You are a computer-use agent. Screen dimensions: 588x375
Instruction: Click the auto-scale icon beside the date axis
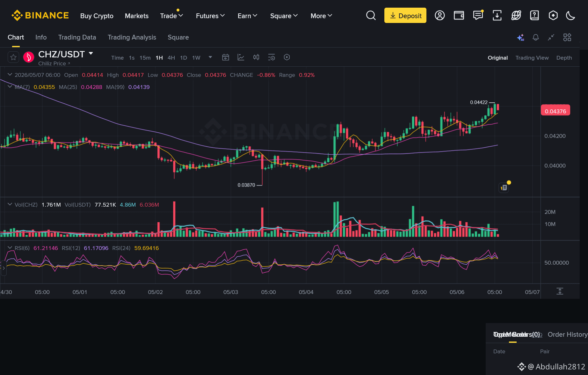[560, 291]
